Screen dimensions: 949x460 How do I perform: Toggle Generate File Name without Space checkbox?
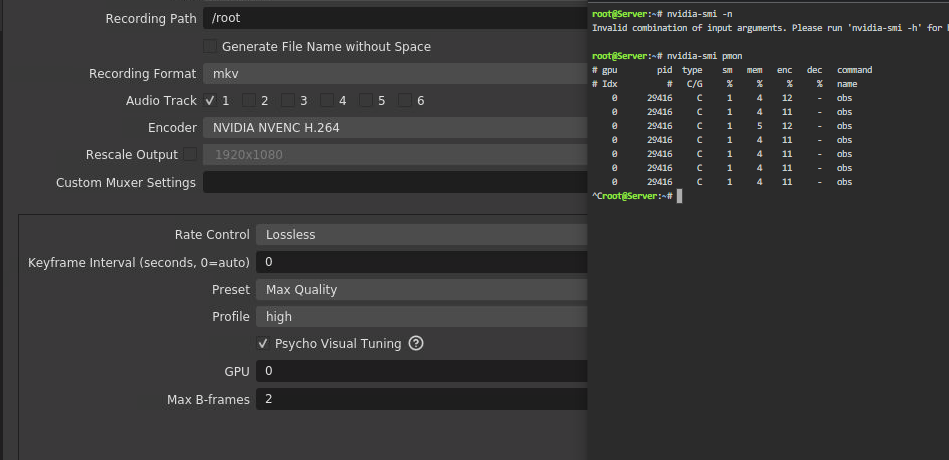click(210, 46)
